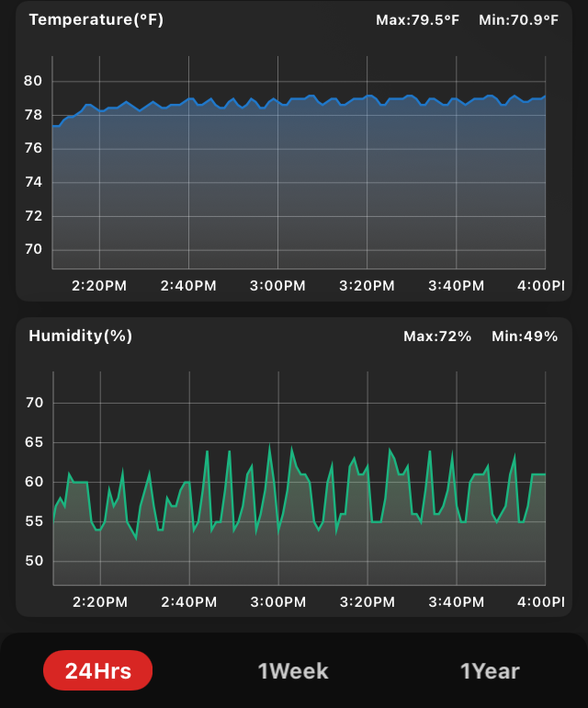The image size is (588, 708).
Task: Click the 76 temperature axis value
Action: pyautogui.click(x=33, y=148)
